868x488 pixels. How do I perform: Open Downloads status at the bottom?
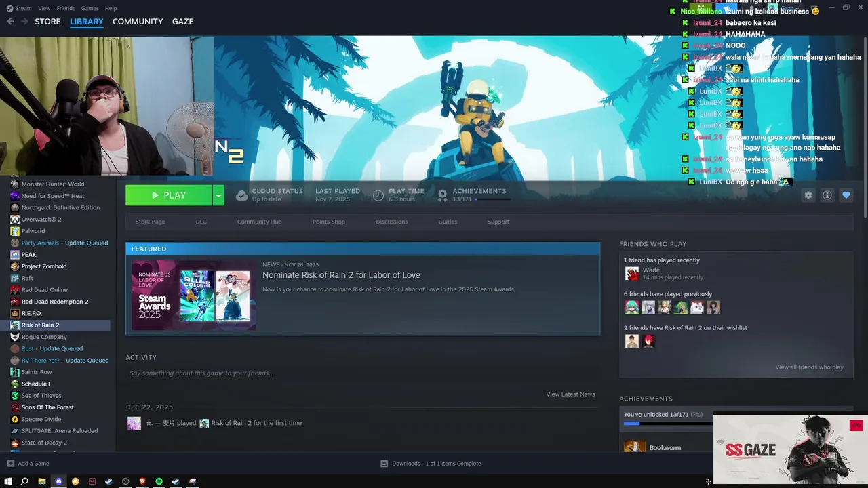(431, 464)
